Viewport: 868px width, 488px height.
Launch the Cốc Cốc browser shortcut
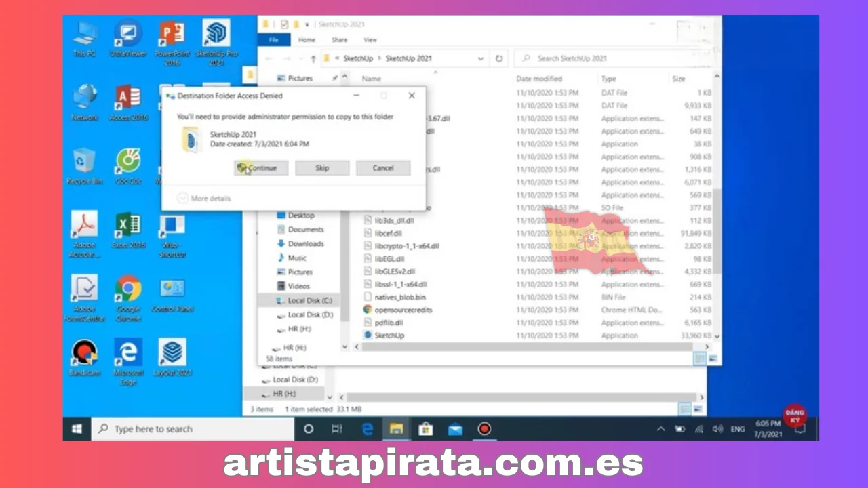click(128, 167)
